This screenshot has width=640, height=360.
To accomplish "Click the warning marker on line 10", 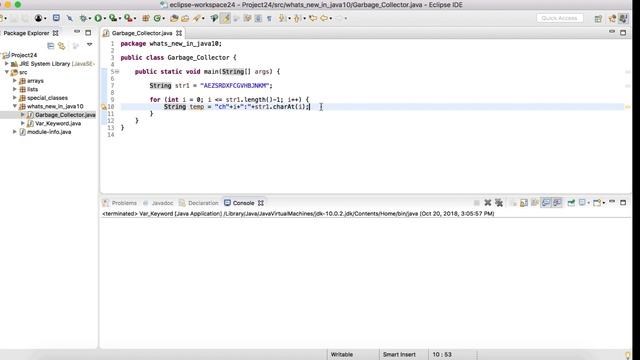I will click(104, 107).
